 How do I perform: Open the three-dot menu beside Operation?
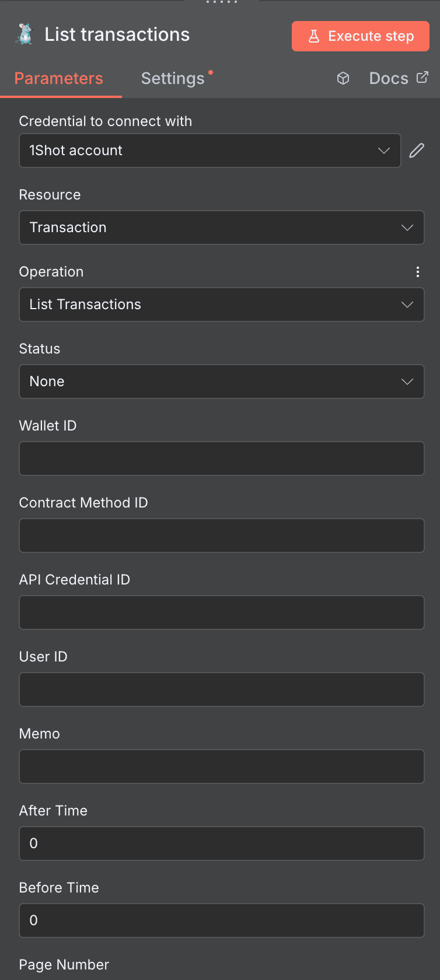point(418,272)
